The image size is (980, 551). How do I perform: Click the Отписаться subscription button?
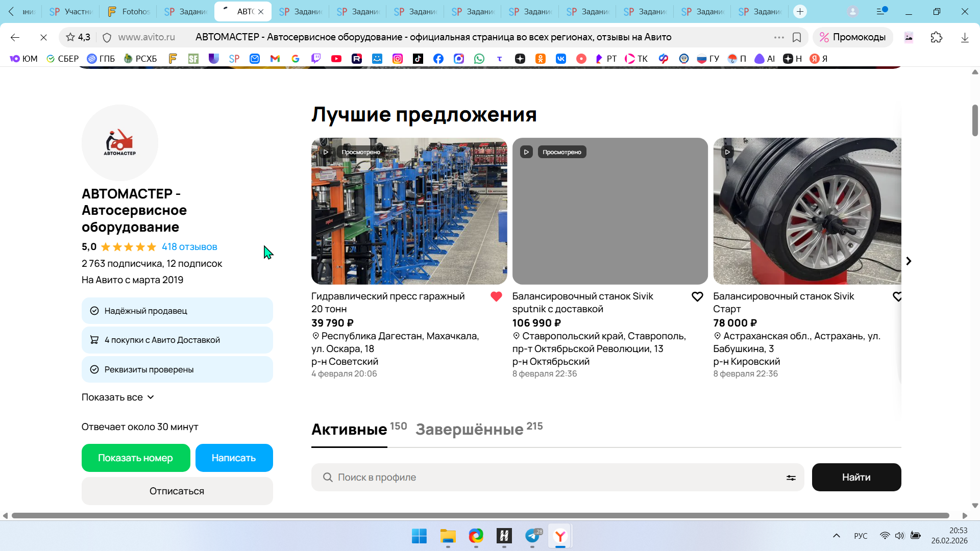pos(177,491)
